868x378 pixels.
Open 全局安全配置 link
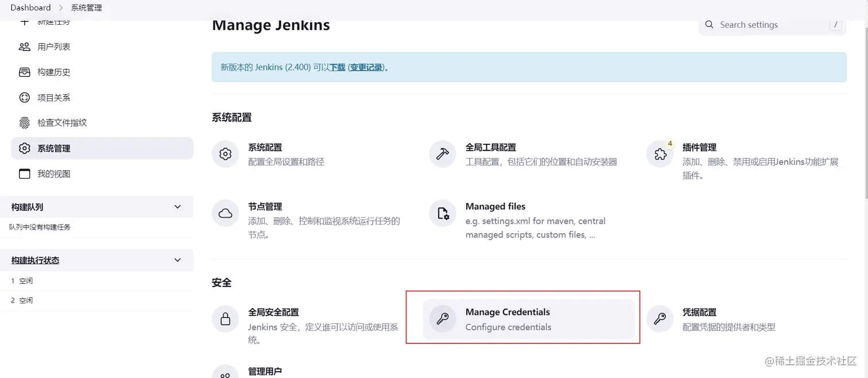(x=273, y=313)
